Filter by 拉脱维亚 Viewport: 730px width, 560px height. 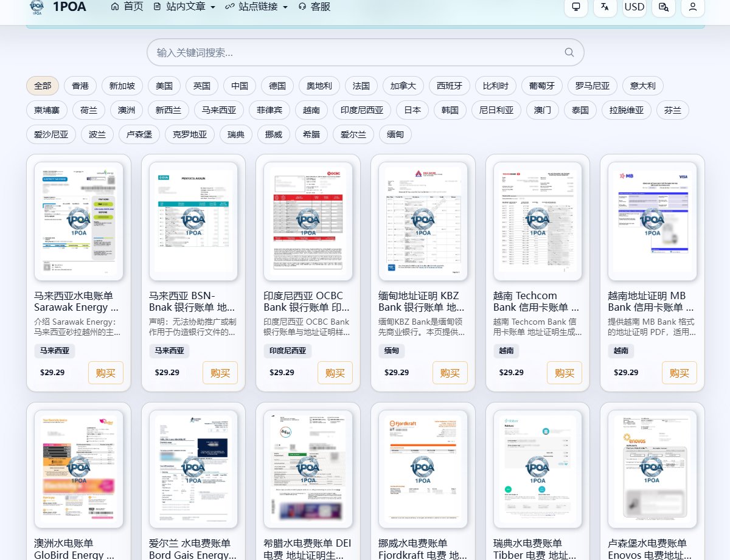tap(627, 110)
